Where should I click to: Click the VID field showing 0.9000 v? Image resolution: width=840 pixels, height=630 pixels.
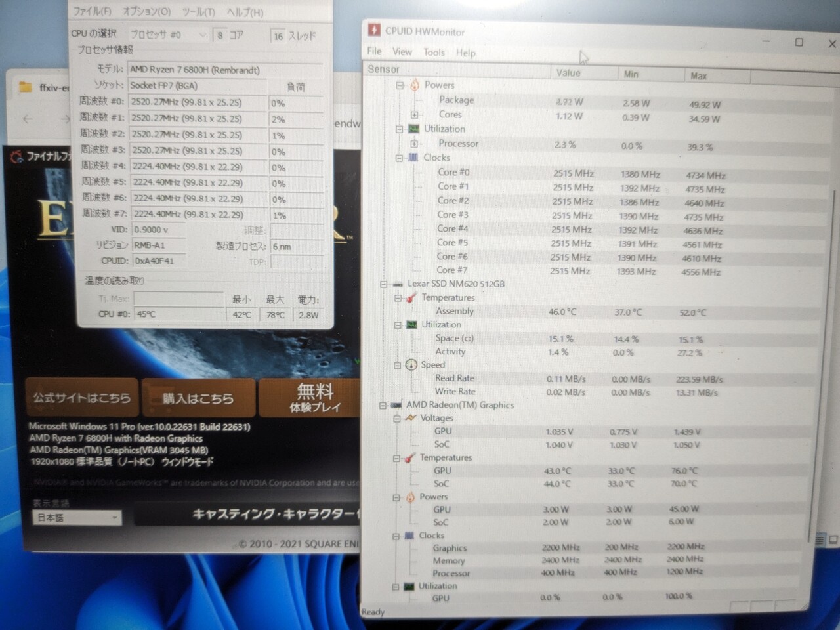158,230
